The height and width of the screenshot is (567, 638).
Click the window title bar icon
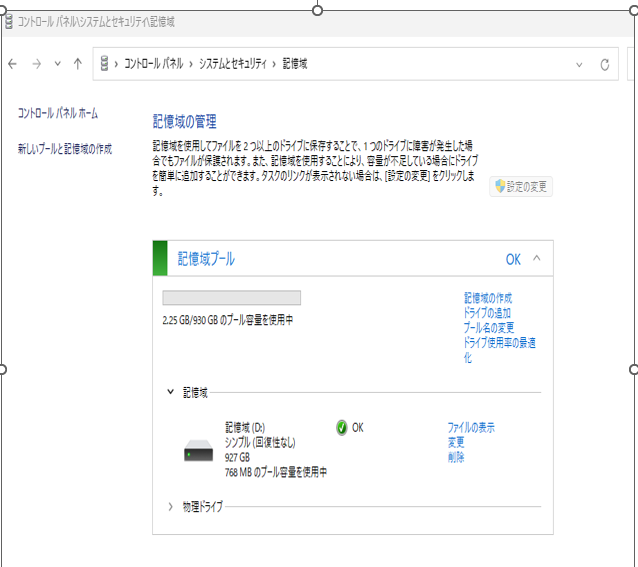(9, 20)
